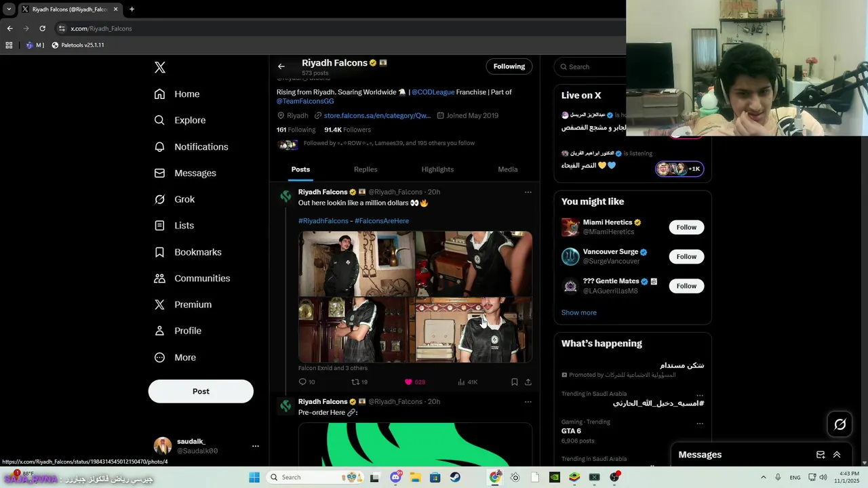This screenshot has width=868, height=488.
Task: Open Chrome tab search dropdown
Action: [9, 9]
